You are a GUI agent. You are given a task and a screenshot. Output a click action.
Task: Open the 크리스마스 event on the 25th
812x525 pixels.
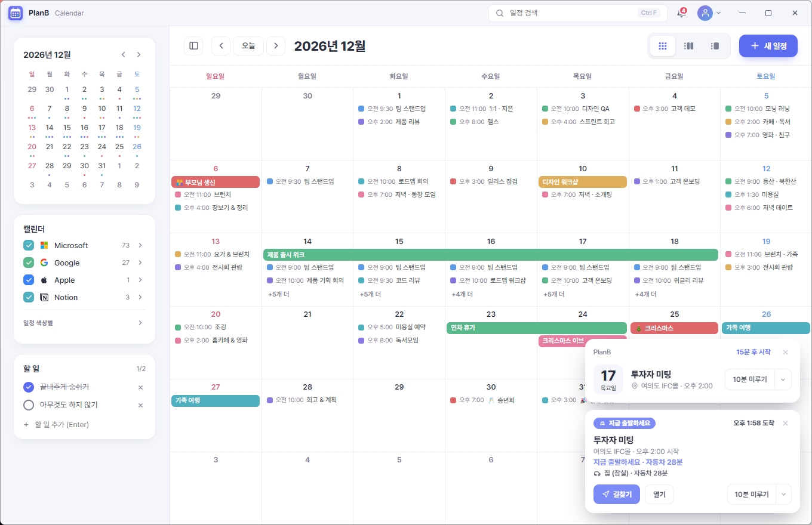tap(674, 328)
